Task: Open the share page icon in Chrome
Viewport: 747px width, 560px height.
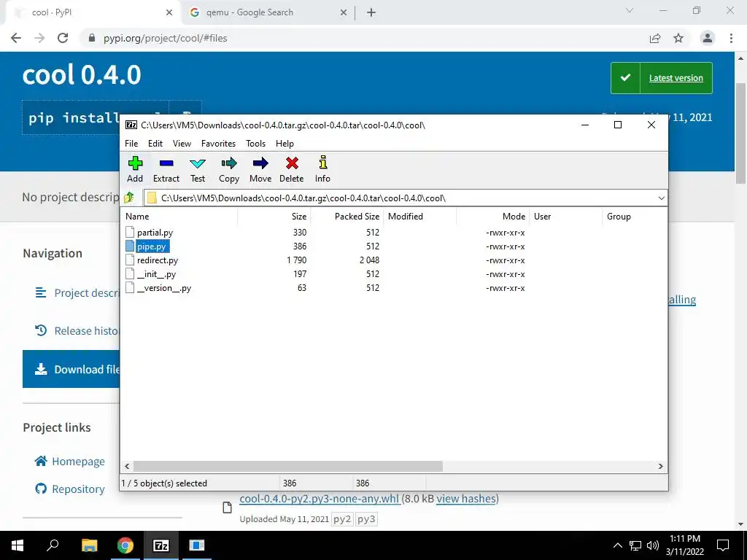Action: [655, 38]
